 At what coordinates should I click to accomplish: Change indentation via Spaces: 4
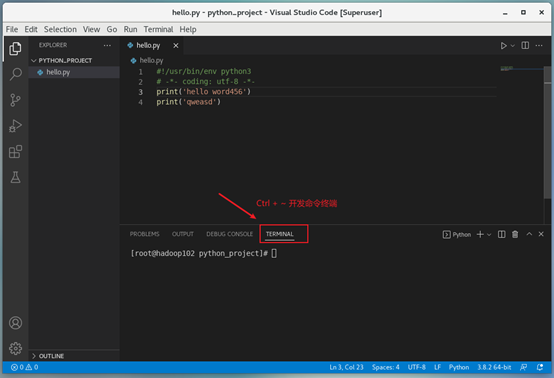385,367
